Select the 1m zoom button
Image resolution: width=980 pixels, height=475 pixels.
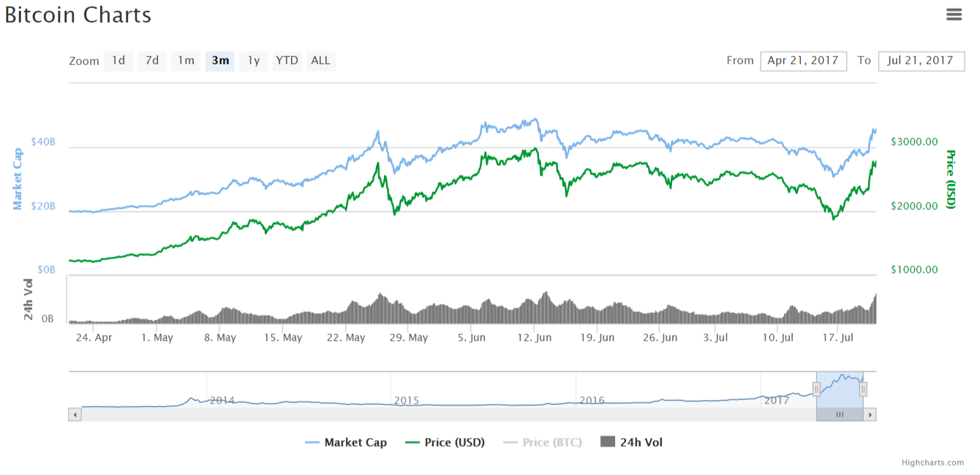coord(186,61)
